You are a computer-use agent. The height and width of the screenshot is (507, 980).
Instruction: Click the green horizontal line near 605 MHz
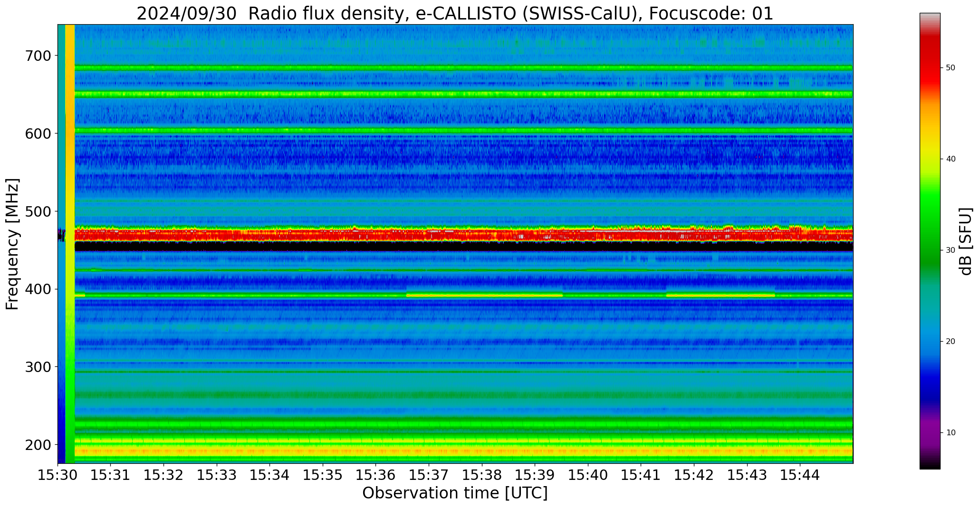[463, 130]
